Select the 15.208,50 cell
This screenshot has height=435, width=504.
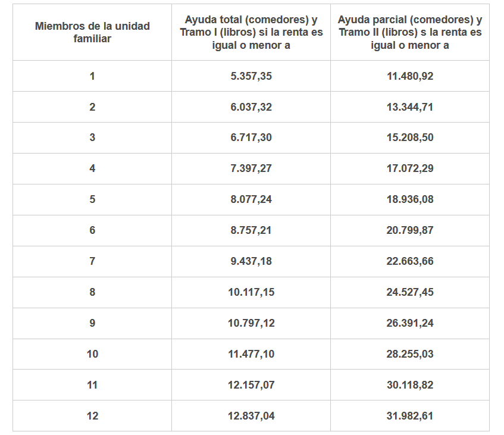pyautogui.click(x=410, y=137)
